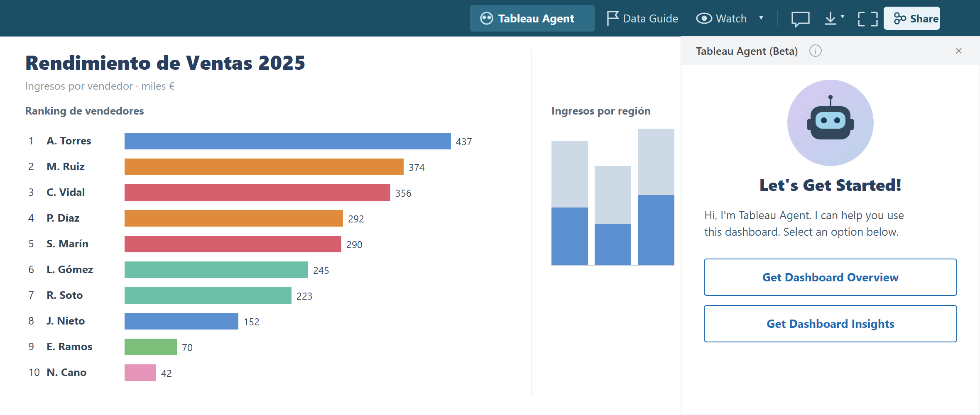The width and height of the screenshot is (980, 415).
Task: Click the value label 292
Action: pos(356,219)
